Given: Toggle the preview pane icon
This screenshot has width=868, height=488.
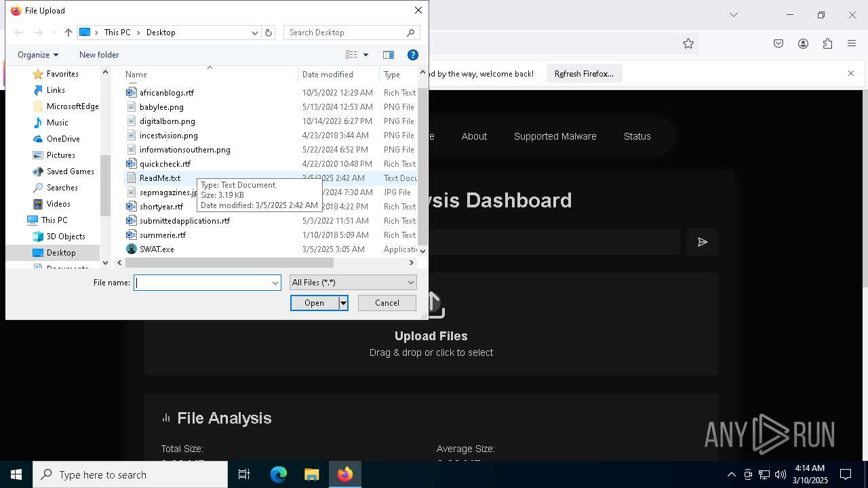Looking at the screenshot, I should pyautogui.click(x=389, y=55).
